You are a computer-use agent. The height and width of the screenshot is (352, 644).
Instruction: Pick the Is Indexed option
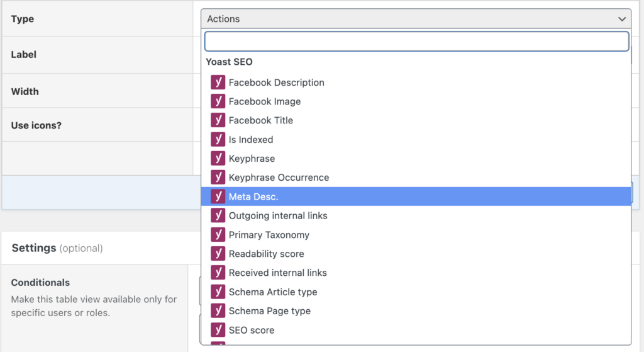416,139
